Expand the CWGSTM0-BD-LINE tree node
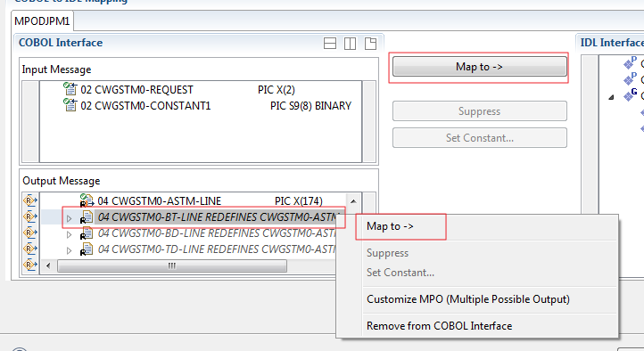 [x=69, y=234]
